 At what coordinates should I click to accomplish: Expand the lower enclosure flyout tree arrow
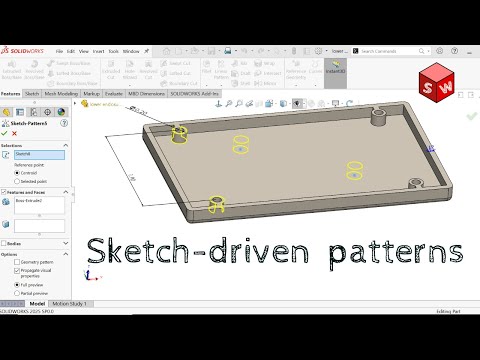pos(75,104)
